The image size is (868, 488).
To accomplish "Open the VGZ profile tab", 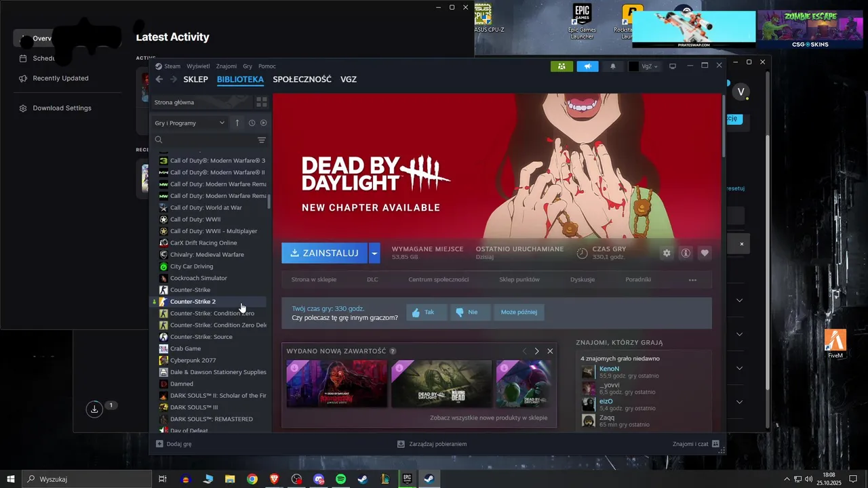I will click(x=349, y=79).
